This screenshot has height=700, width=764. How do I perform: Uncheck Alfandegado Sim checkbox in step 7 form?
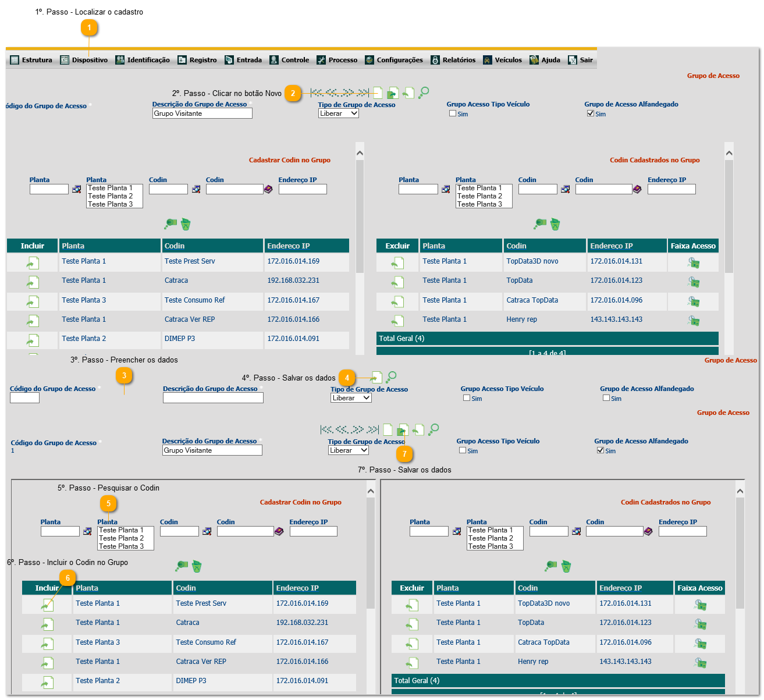pos(600,450)
